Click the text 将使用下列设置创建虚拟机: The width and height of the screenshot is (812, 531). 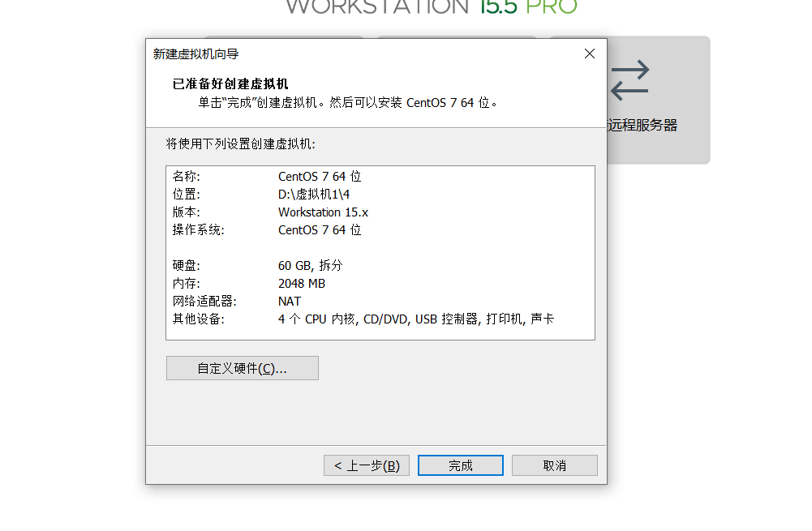click(x=241, y=143)
